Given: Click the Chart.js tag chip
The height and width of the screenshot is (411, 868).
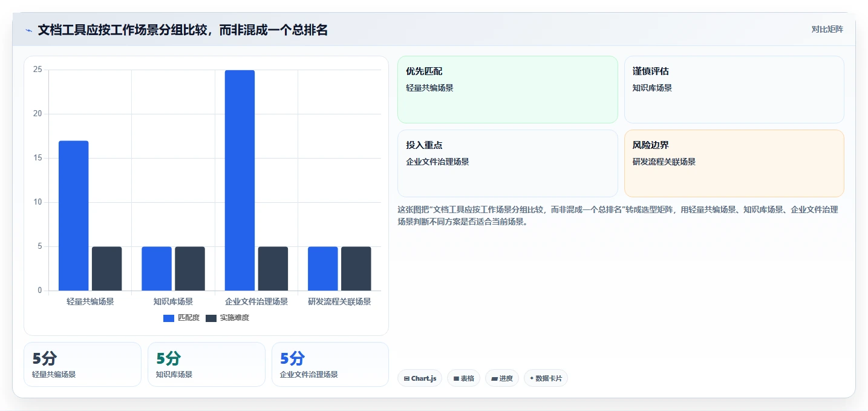Looking at the screenshot, I should click(420, 378).
